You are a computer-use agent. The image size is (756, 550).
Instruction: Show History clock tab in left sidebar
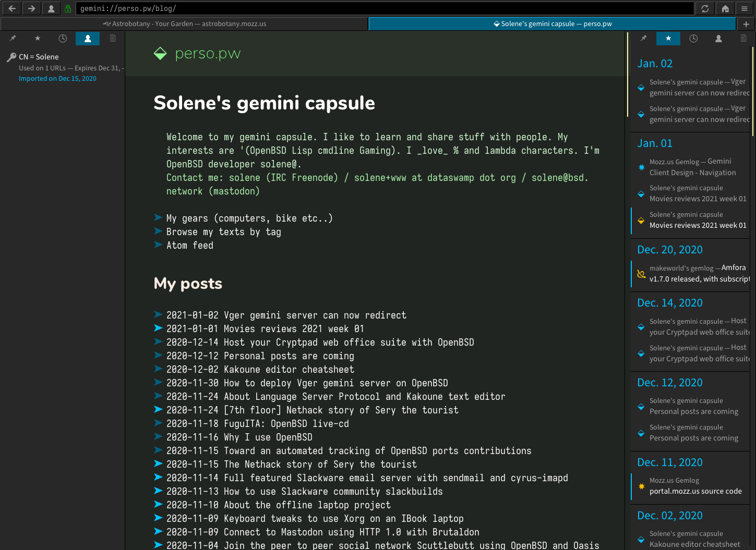63,39
